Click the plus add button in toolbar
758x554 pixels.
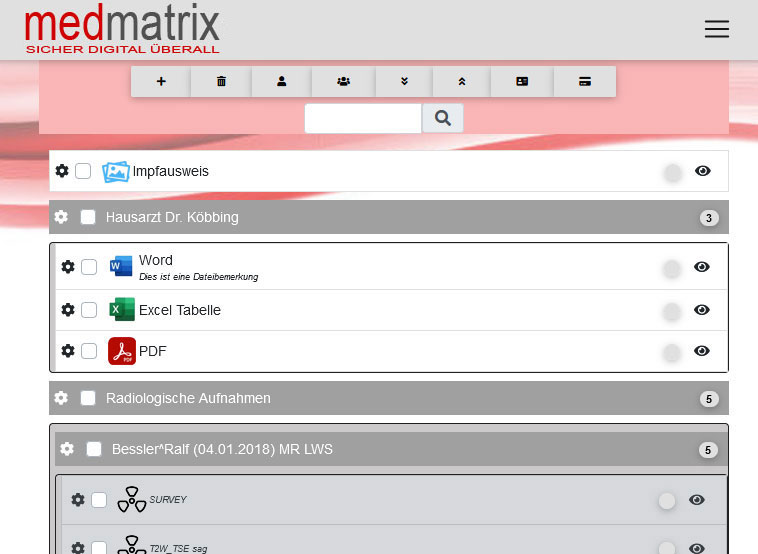click(161, 82)
